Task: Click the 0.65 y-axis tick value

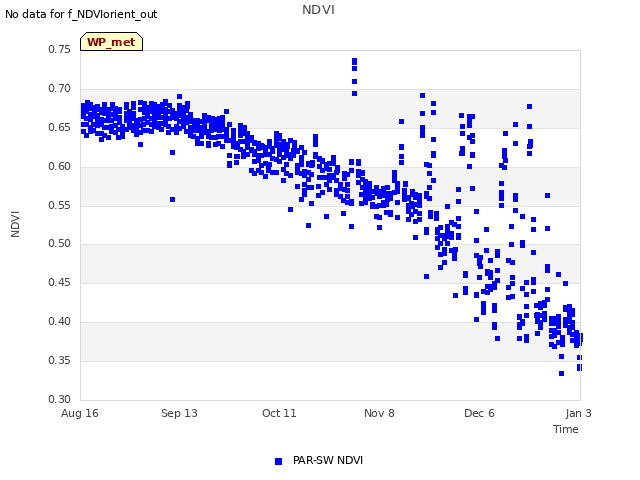Action: point(60,127)
